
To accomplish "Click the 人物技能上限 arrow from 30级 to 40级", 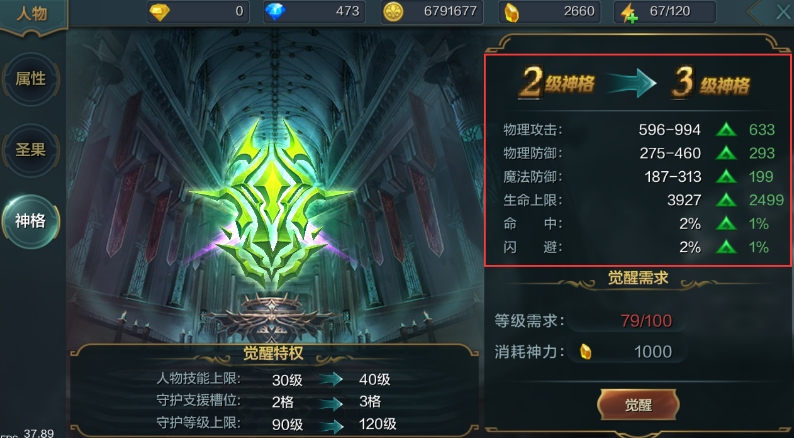I will tap(331, 379).
